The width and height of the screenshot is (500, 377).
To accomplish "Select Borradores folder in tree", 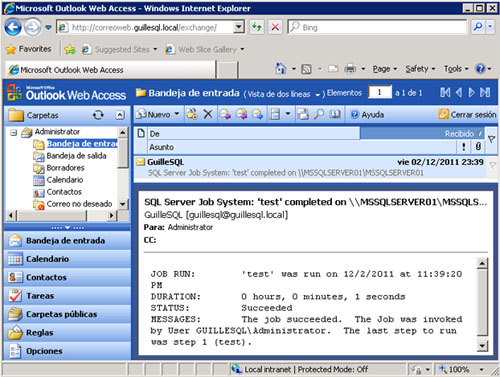I will pos(65,168).
